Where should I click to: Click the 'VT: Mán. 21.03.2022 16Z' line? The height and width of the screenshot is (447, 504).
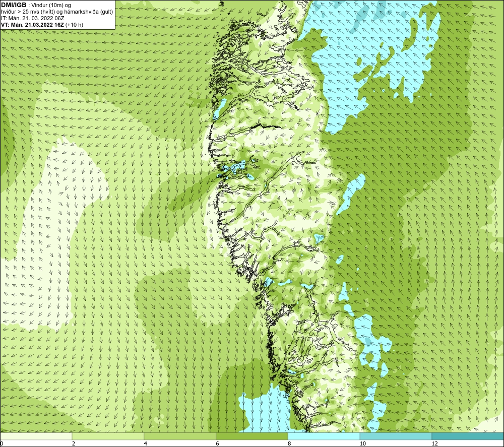click(32, 25)
